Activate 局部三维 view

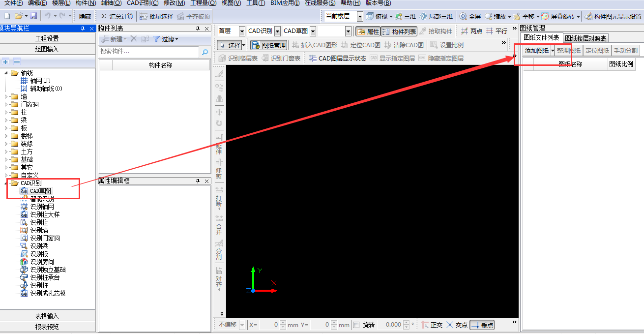tap(437, 16)
